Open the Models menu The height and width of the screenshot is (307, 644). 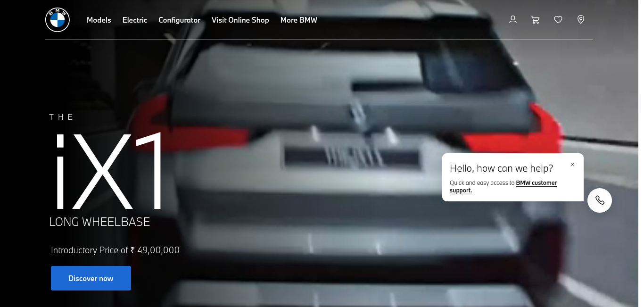tap(99, 20)
